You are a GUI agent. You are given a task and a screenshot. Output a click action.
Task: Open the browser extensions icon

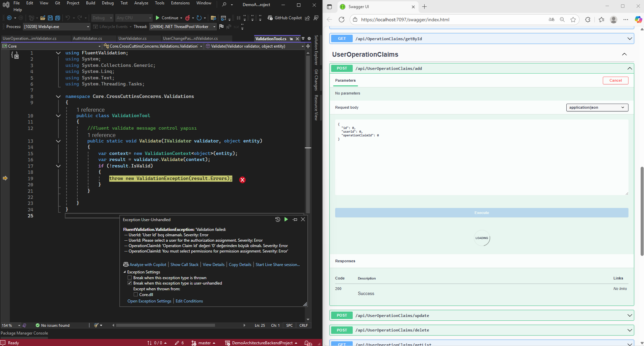pyautogui.click(x=588, y=20)
